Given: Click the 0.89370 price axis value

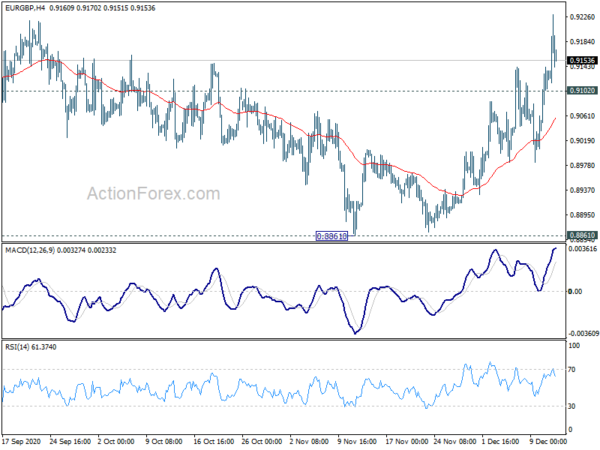Looking at the screenshot, I should click(x=582, y=190).
